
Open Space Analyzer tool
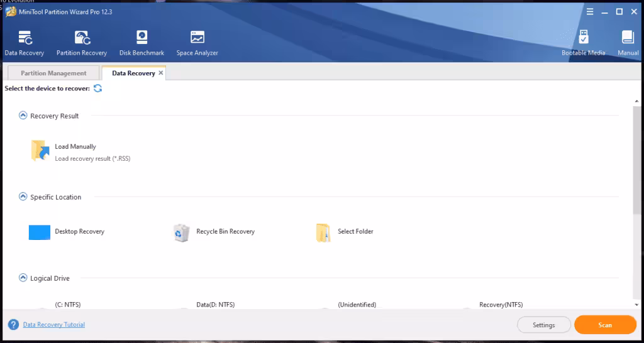197,43
